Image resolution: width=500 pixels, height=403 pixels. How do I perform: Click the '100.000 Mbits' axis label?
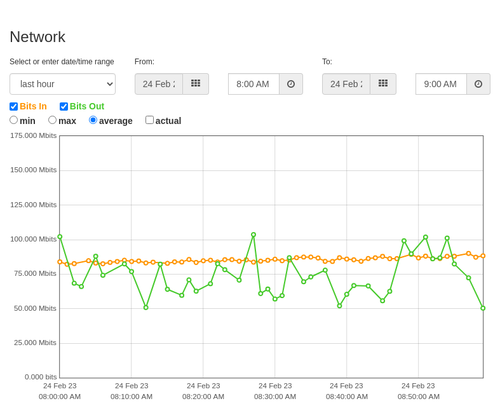pos(33,239)
